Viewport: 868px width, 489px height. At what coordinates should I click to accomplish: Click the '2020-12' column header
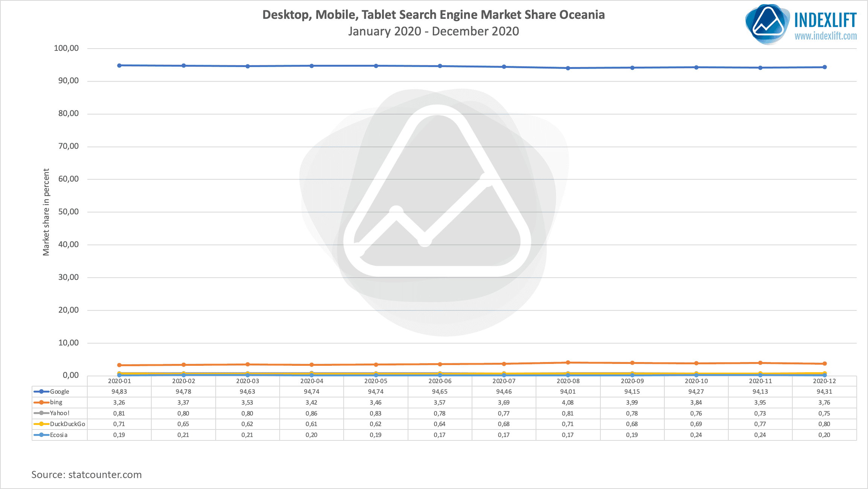pyautogui.click(x=824, y=381)
